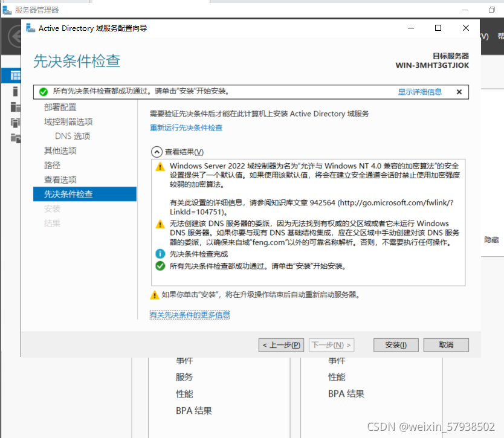The height and width of the screenshot is (438, 504).
Task: Click BPA 结果 in left Server Manager tile
Action: 194,411
